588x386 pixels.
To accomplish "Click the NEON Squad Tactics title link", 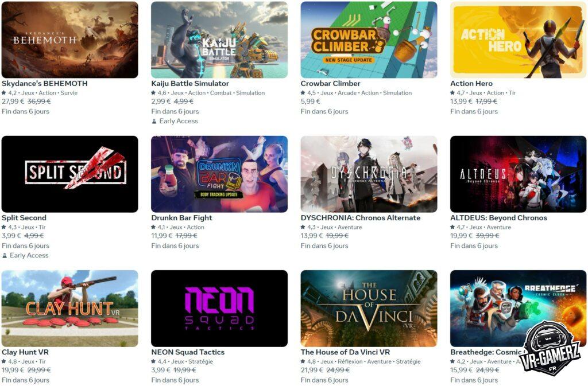I will click(x=188, y=352).
